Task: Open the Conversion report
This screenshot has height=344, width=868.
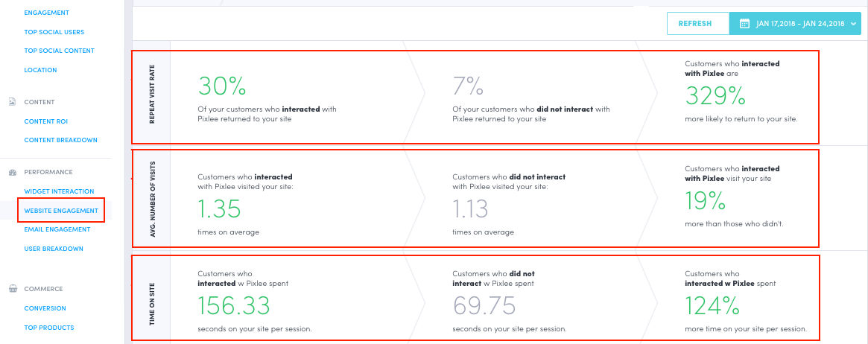Action: 45,308
